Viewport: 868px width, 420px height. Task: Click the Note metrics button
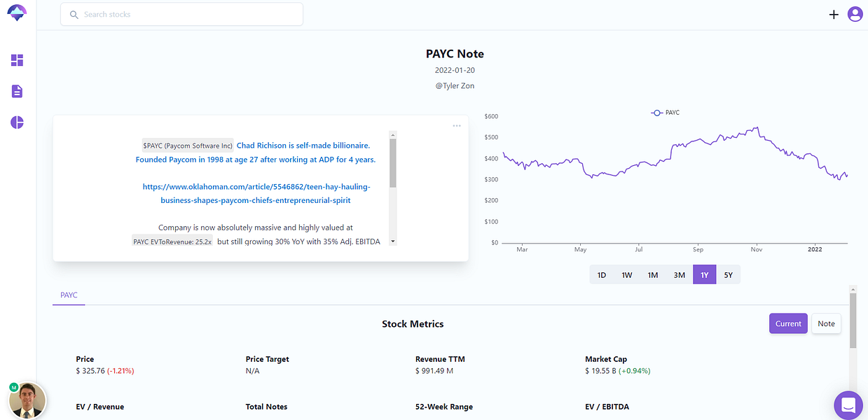click(x=827, y=323)
